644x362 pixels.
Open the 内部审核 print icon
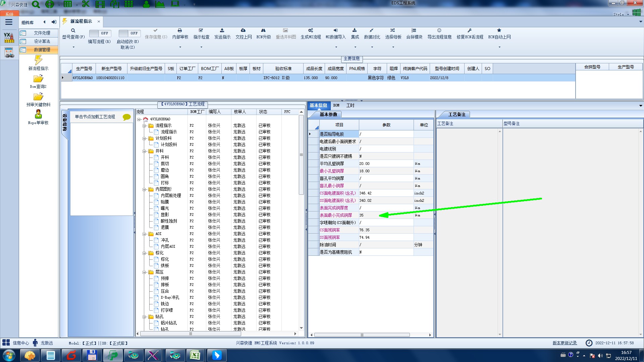180,31
